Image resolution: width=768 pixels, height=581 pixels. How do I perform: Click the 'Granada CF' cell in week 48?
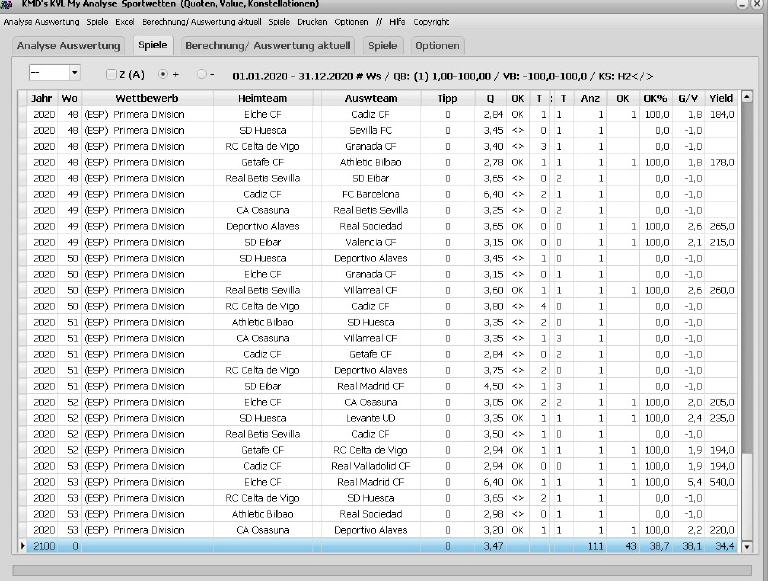click(x=371, y=146)
